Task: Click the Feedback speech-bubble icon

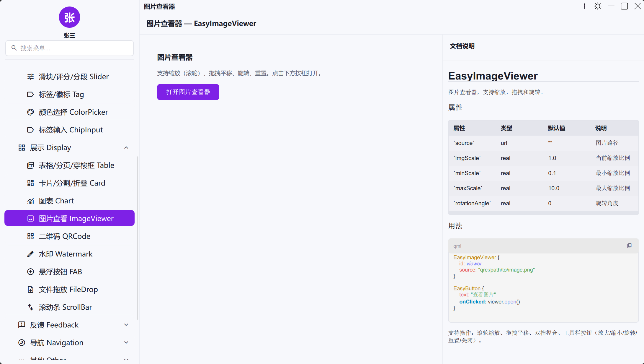Action: pyautogui.click(x=22, y=325)
